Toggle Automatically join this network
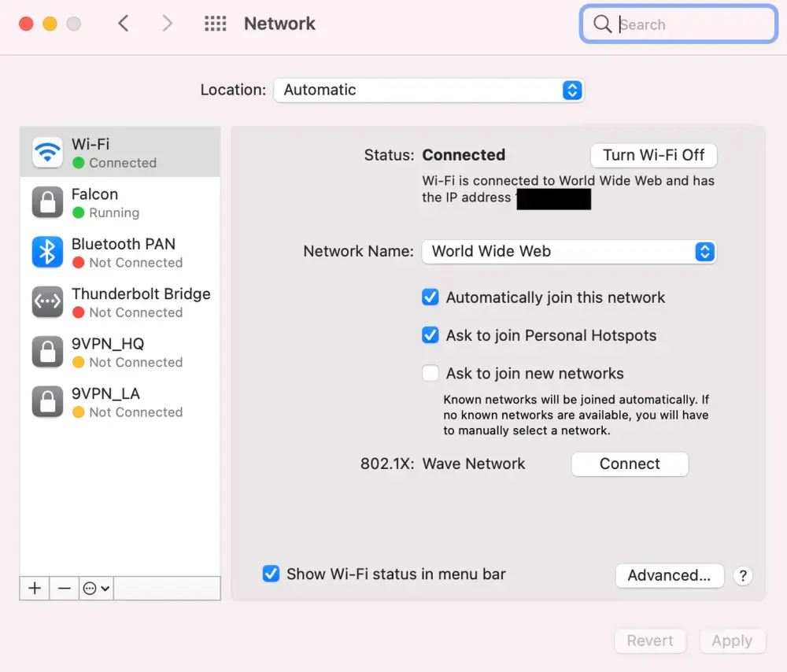787x672 pixels. 430,297
